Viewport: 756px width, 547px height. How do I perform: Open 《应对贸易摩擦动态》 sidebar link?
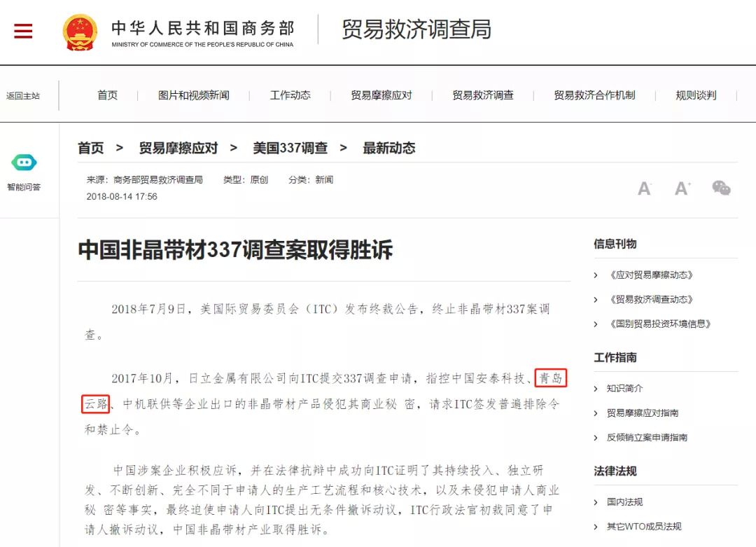coord(652,275)
